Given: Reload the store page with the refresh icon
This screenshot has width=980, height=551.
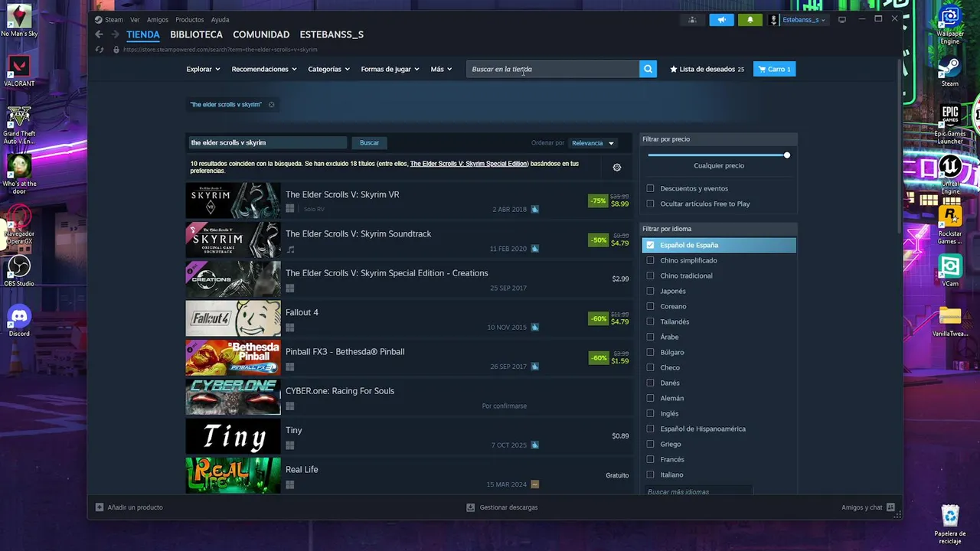Looking at the screenshot, I should 99,50.
